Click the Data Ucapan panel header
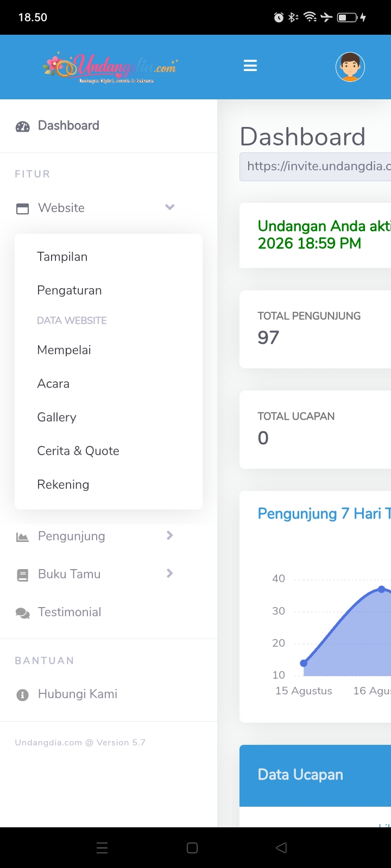 click(x=316, y=776)
